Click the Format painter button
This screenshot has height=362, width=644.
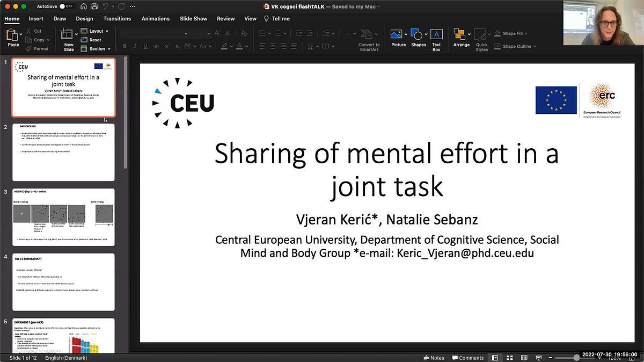(x=37, y=48)
